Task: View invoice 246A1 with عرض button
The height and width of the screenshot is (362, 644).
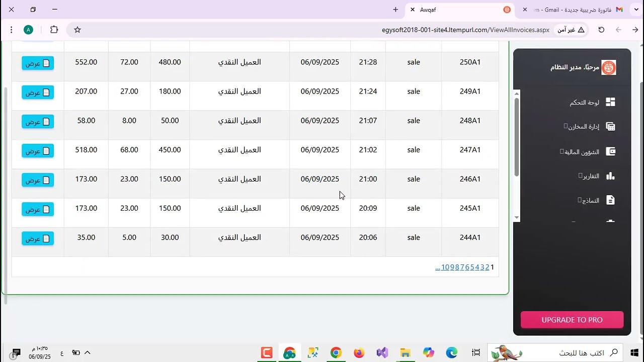Action: click(38, 180)
